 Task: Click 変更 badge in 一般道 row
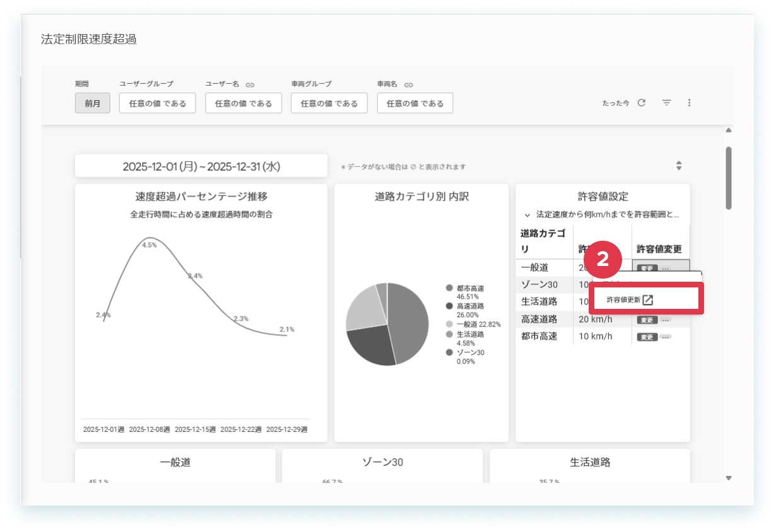(647, 268)
